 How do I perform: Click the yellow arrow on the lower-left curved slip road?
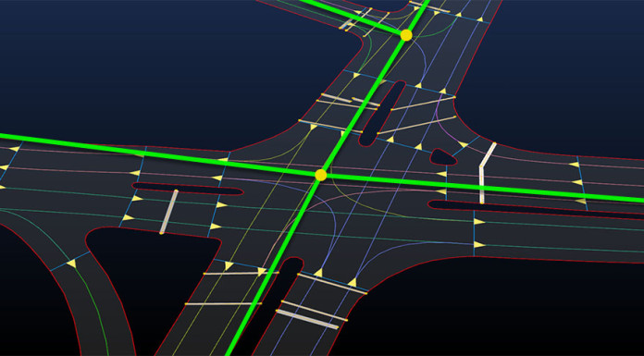[72, 264]
